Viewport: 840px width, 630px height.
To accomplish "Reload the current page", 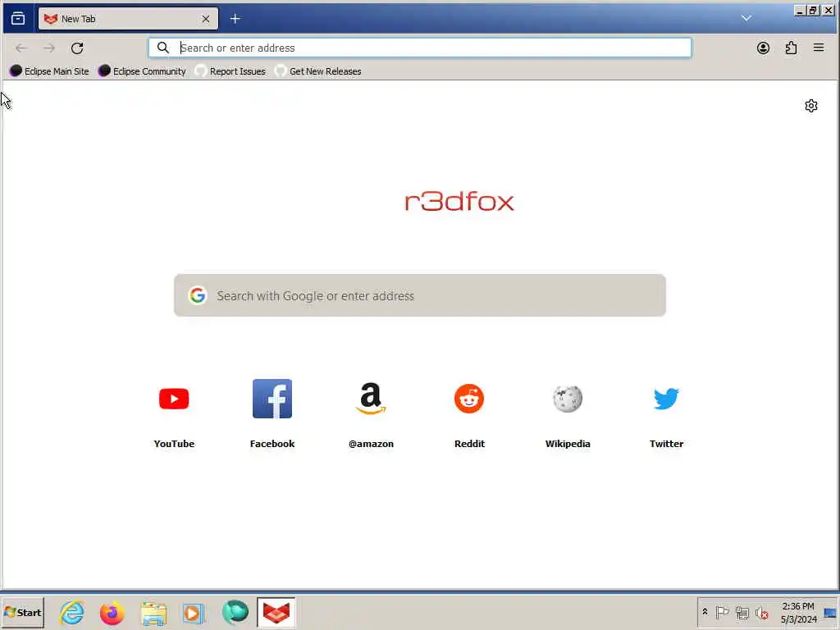I will click(77, 48).
